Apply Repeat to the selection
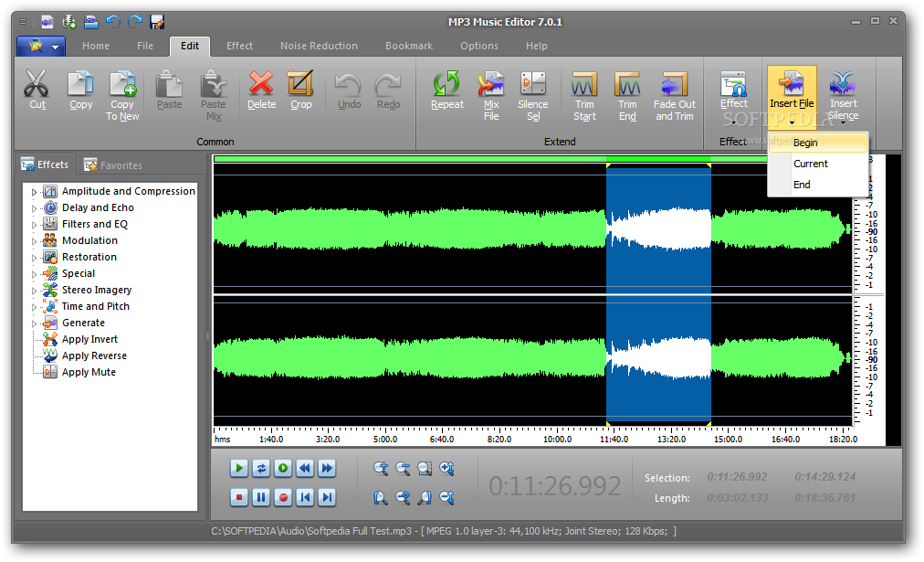Screen dimensions: 924x562 point(446,90)
